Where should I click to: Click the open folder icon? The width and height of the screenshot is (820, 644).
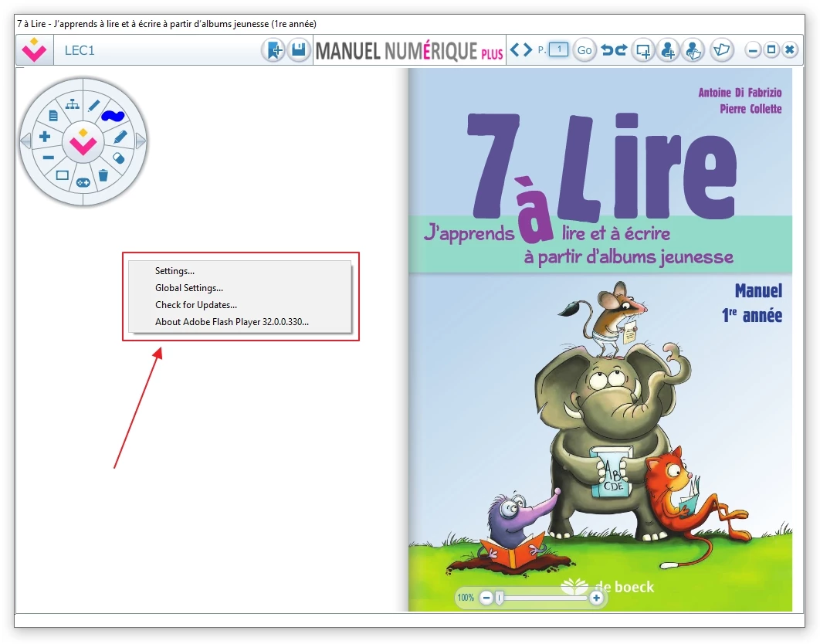(722, 50)
